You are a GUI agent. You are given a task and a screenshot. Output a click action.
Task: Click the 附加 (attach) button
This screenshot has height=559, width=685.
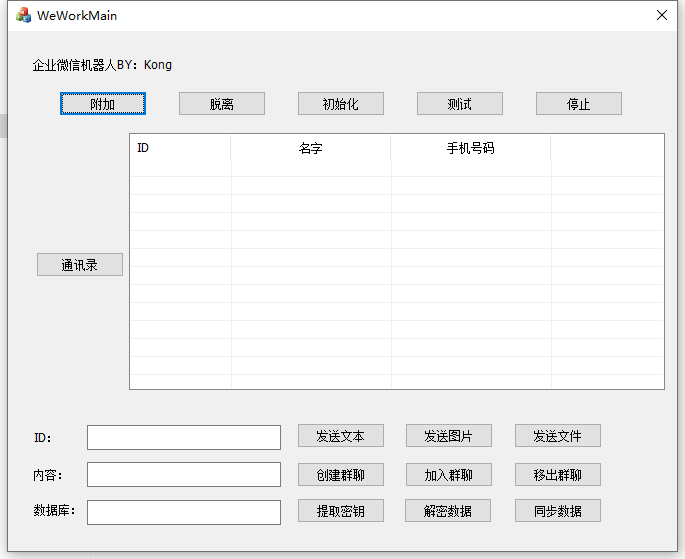(x=103, y=104)
